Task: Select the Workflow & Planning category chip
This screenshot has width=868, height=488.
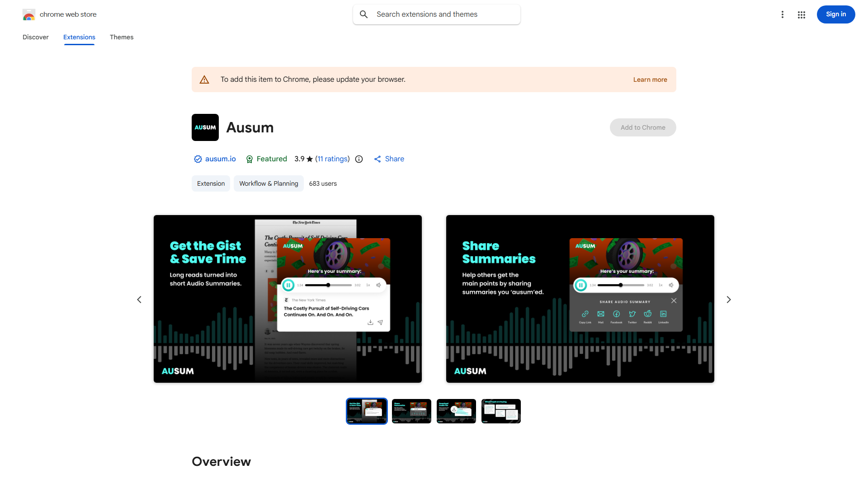Action: pyautogui.click(x=269, y=183)
